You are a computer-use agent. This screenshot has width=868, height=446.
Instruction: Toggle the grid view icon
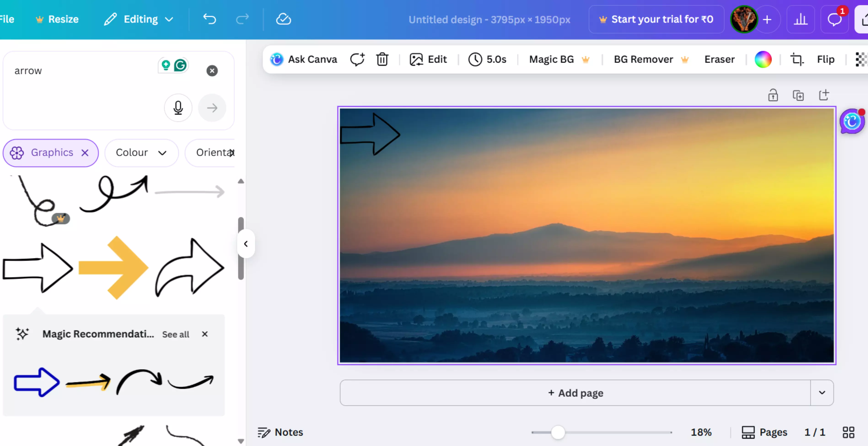[848, 432]
